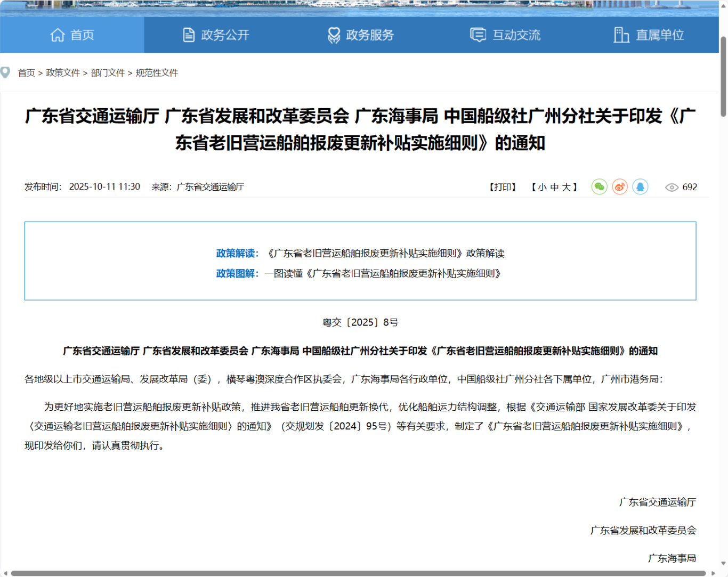Share the article via QQ icon

[640, 187]
